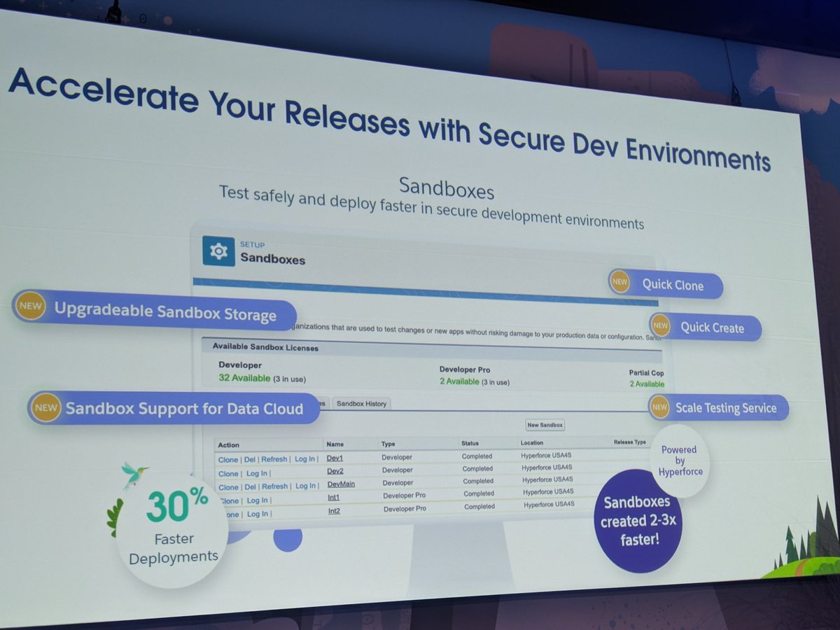Click the Completed status in the Int2 row
The height and width of the screenshot is (630, 840).
(x=479, y=507)
